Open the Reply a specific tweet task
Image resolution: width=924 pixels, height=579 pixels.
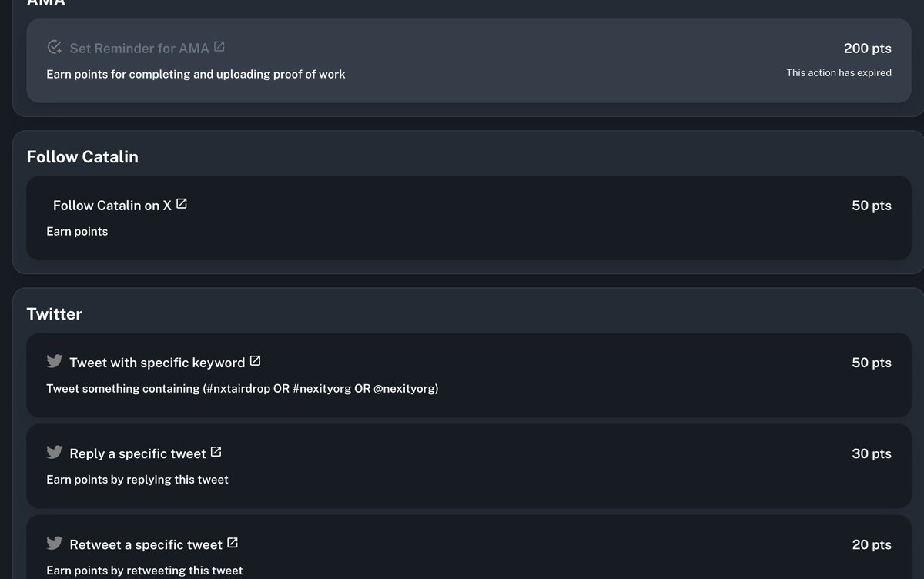[x=138, y=453]
